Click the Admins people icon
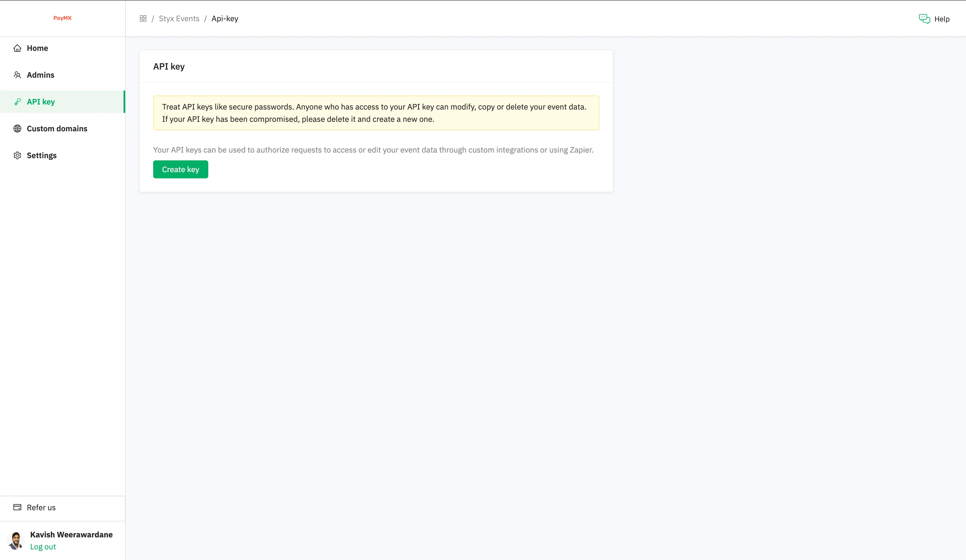The width and height of the screenshot is (966, 560). point(17,75)
